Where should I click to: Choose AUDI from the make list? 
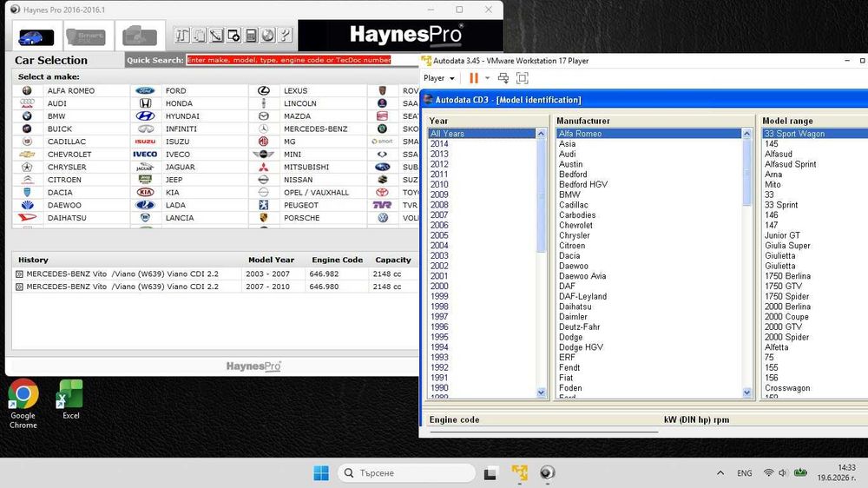(x=57, y=103)
